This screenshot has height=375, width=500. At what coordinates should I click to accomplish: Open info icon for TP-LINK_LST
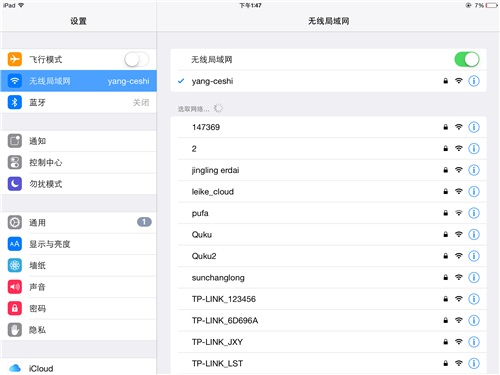click(474, 363)
